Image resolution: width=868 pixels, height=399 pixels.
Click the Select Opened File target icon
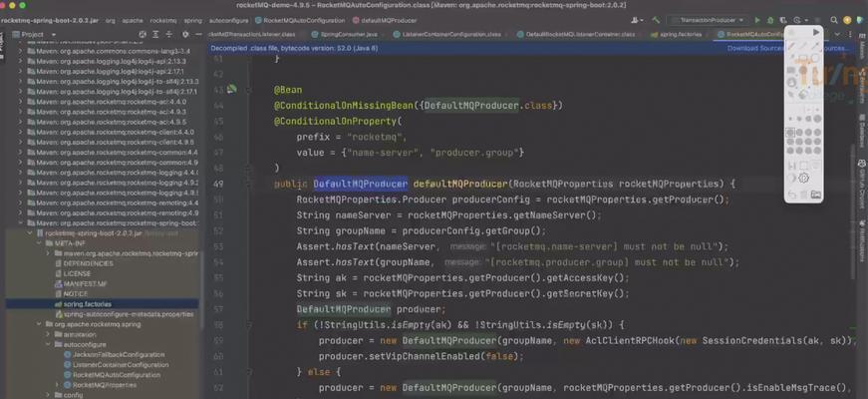pos(143,34)
